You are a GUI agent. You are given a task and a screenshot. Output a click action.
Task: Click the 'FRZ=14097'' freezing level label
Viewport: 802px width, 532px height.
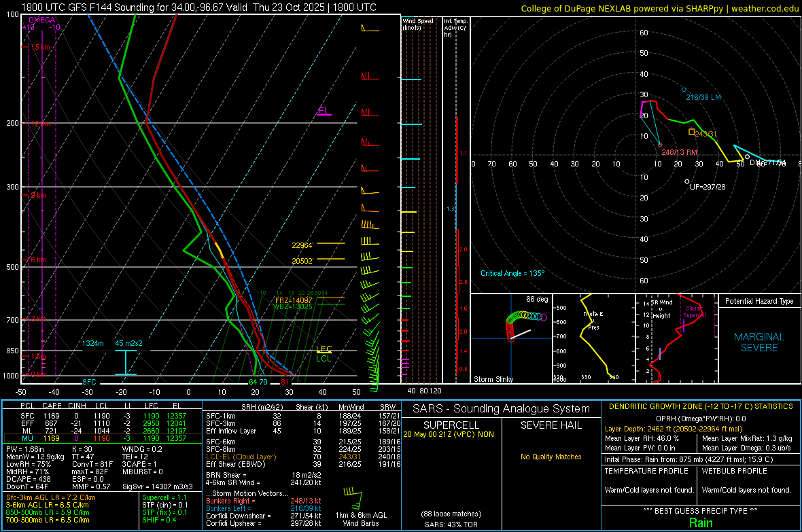coord(294,300)
